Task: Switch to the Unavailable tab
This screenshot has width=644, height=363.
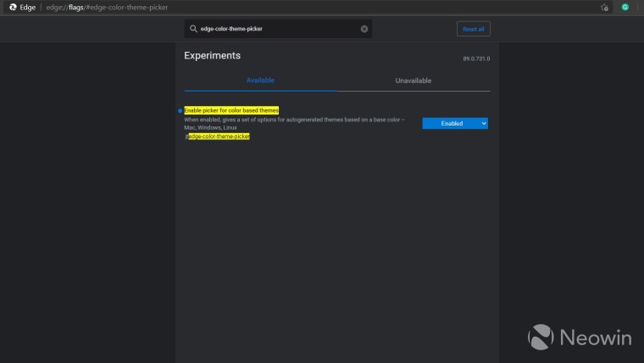Action: [x=414, y=81]
